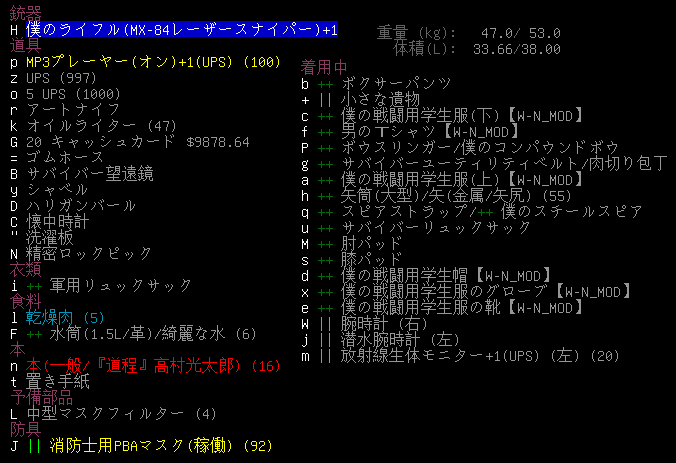The height and width of the screenshot is (463, 676).
Task: Select the 食料 category heading
Action: (26, 302)
